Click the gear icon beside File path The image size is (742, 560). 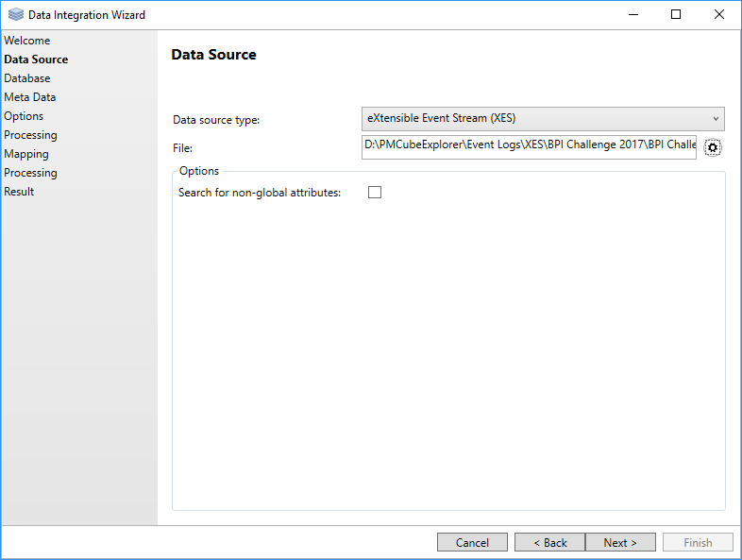point(713,148)
